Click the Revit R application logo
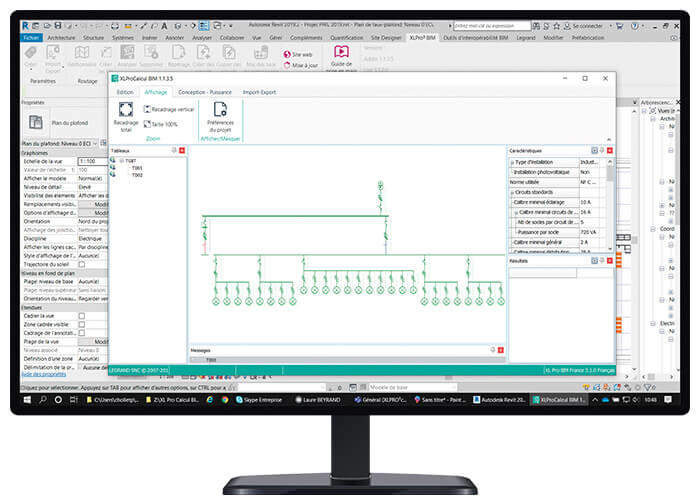700x500 pixels. 25,26
